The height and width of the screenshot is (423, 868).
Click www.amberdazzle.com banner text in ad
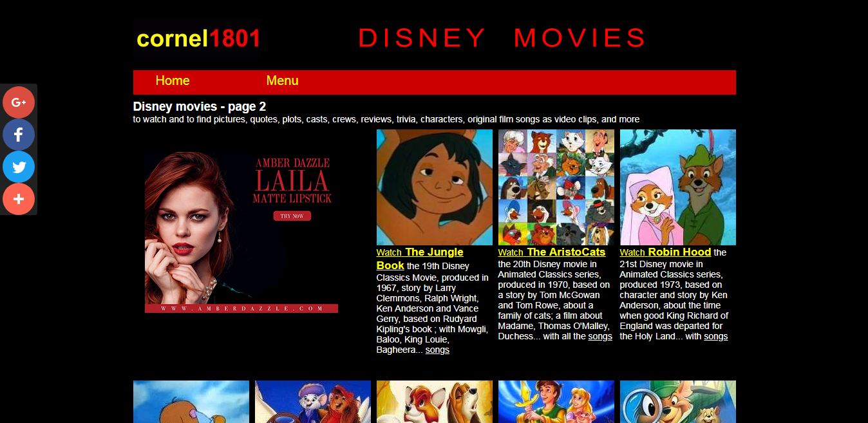point(241,308)
